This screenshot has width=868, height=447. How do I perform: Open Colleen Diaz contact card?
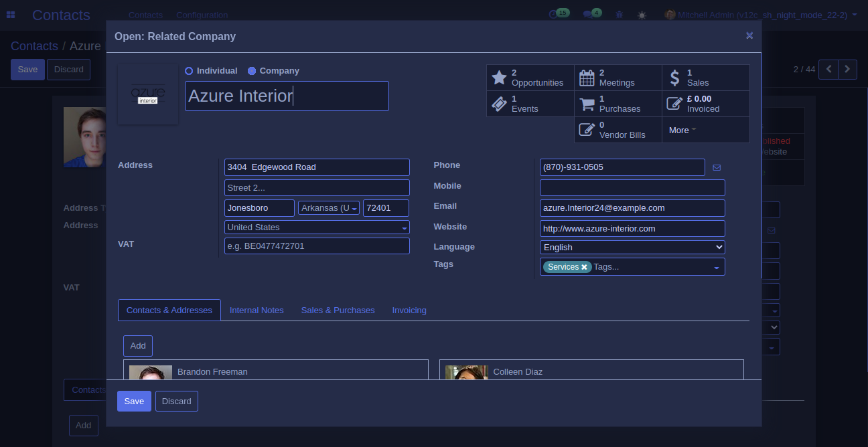[591, 369]
